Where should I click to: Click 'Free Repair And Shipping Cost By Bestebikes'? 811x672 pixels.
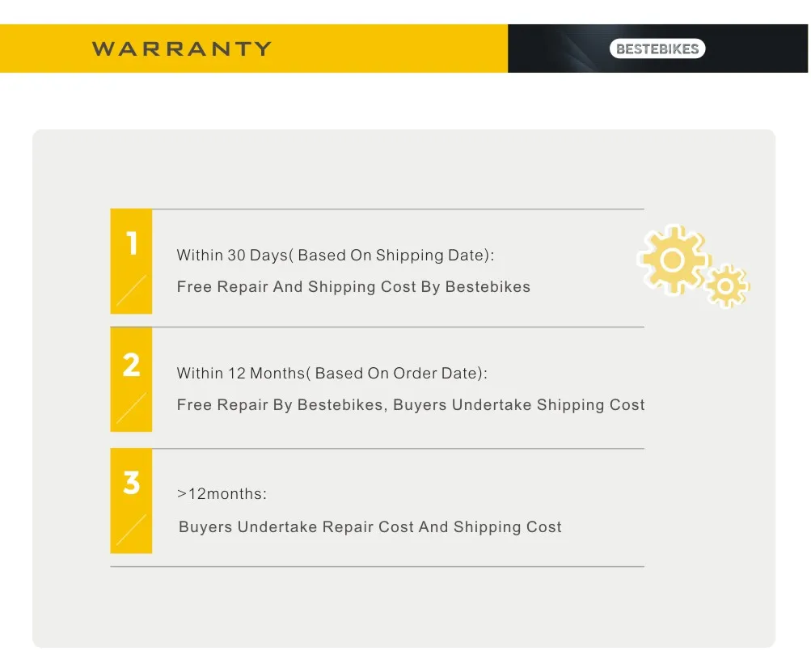(353, 286)
